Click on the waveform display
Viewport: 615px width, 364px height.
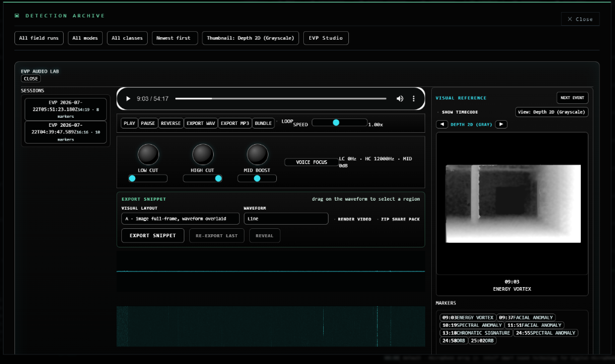point(271,271)
